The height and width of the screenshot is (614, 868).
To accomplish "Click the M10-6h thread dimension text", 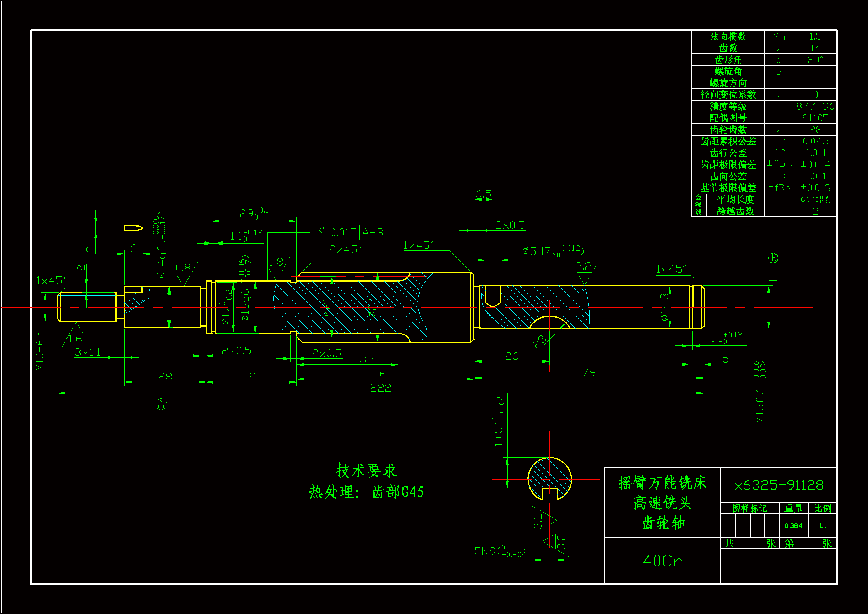I will [40, 351].
